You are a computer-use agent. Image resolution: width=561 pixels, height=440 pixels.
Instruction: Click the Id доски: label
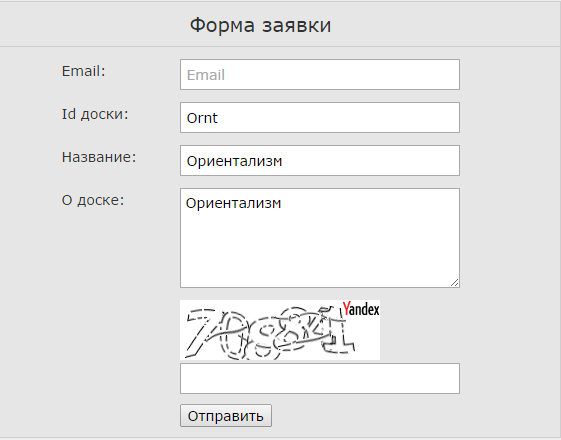pyautogui.click(x=95, y=114)
